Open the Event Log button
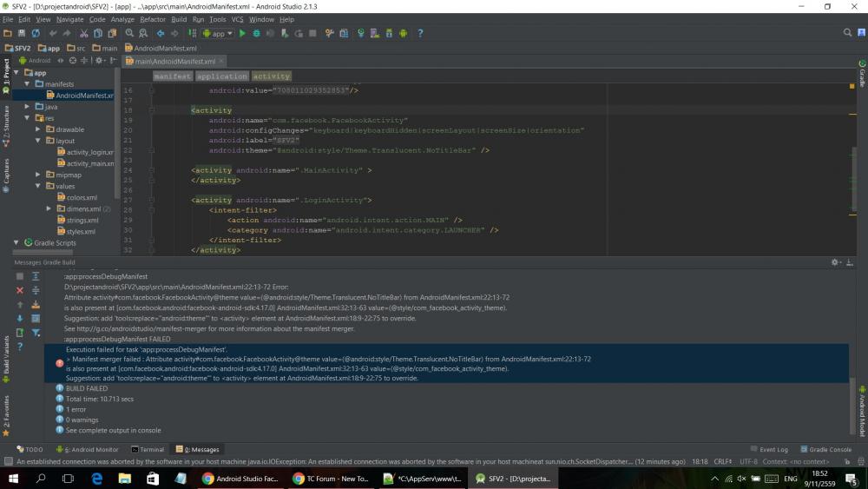This screenshot has height=489, width=868. click(x=769, y=450)
